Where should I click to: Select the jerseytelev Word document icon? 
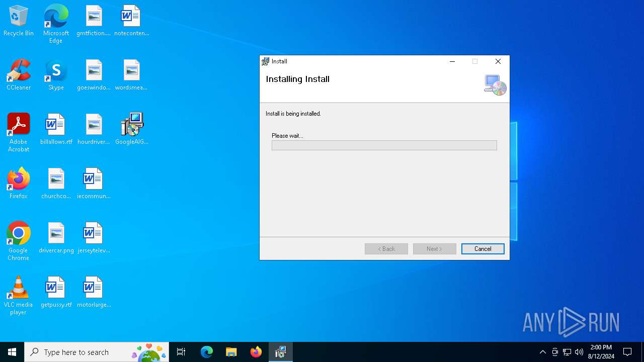point(94,238)
